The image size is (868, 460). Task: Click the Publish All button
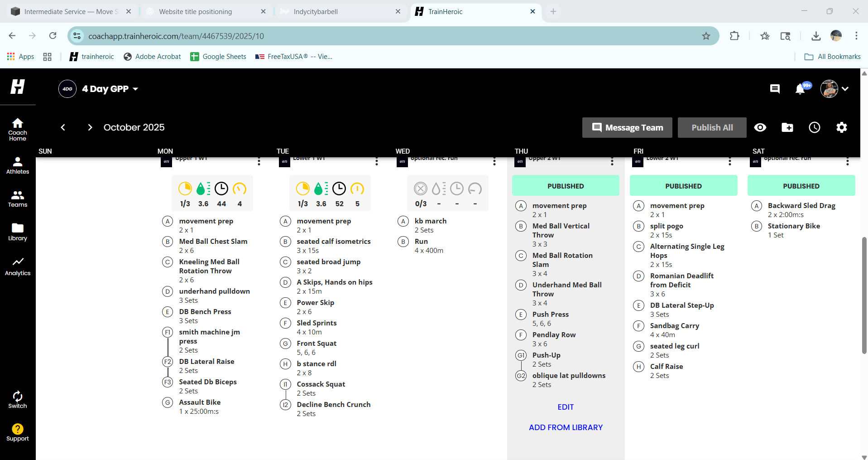tap(712, 127)
